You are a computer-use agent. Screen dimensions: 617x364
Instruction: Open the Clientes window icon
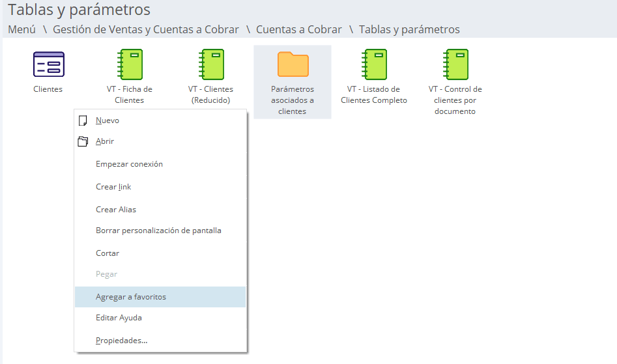pyautogui.click(x=48, y=64)
